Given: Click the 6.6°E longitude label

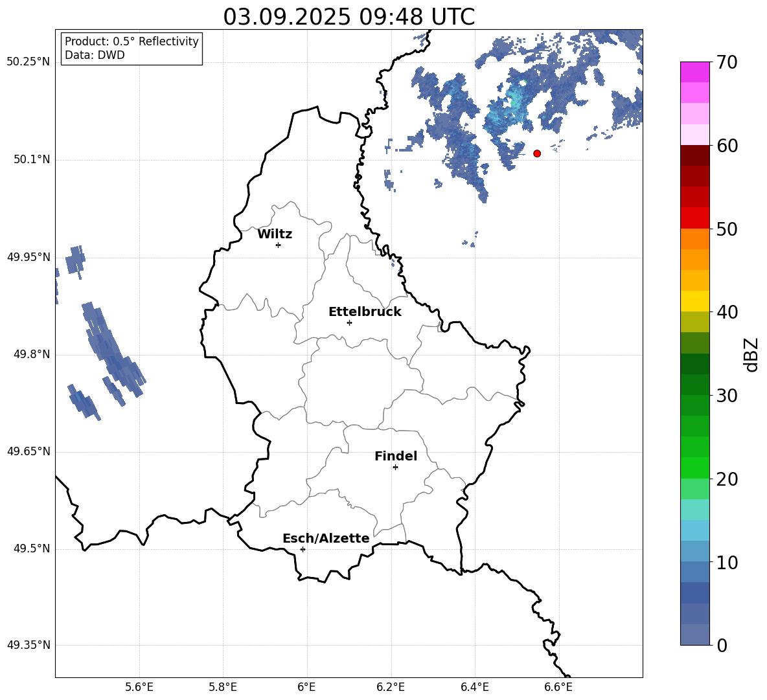Looking at the screenshot, I should 558,687.
